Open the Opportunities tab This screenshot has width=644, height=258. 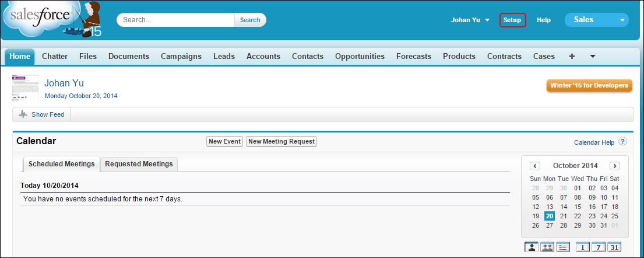coord(360,57)
